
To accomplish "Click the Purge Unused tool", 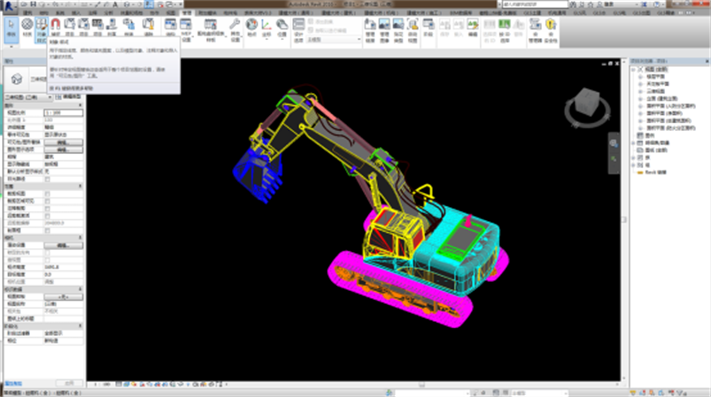I will pos(149,27).
